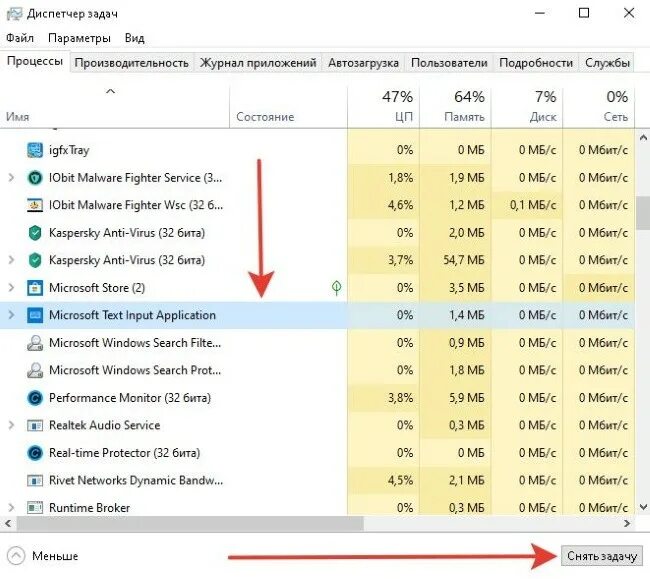Click the IObit Malware Fighter Wsc icon
The height and width of the screenshot is (579, 650).
(35, 205)
